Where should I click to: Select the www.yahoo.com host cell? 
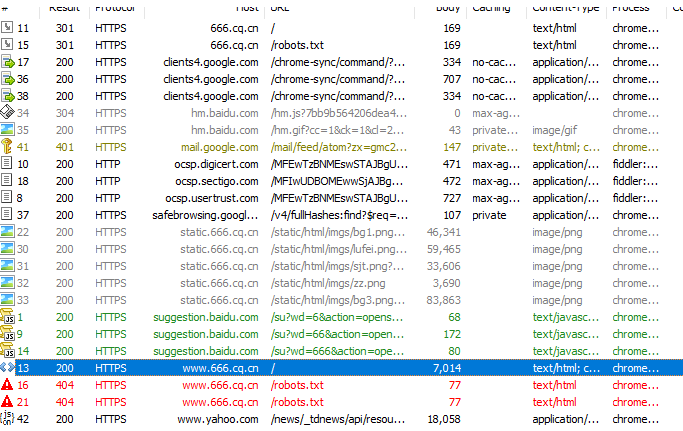point(218,419)
